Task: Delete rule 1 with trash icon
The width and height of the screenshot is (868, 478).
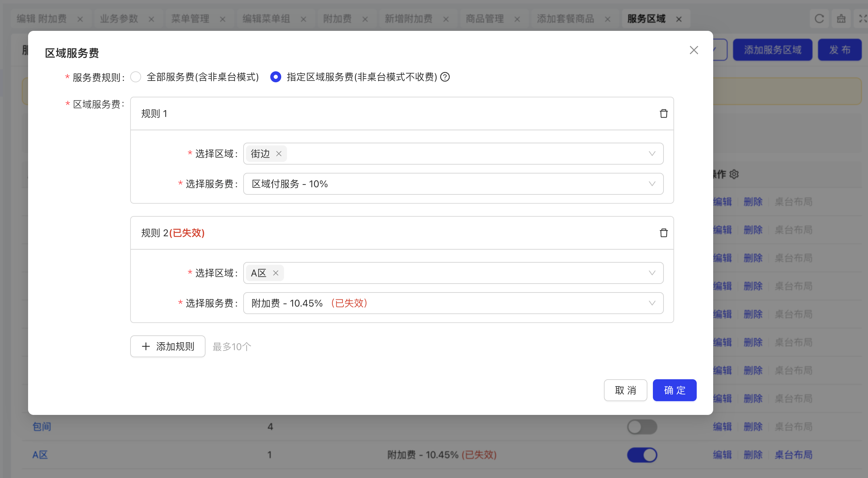Action: [x=664, y=113]
